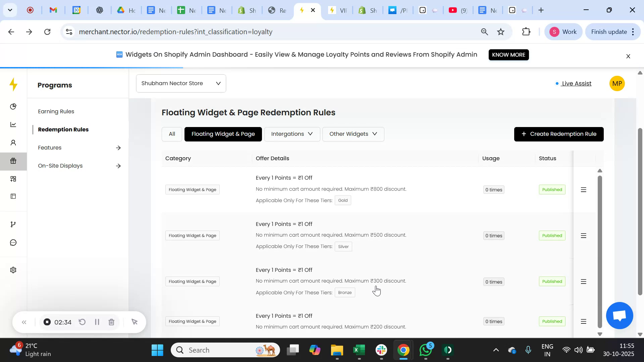The width and height of the screenshot is (644, 362).
Task: Open Earning Rules in Programs menu
Action: 56,111
